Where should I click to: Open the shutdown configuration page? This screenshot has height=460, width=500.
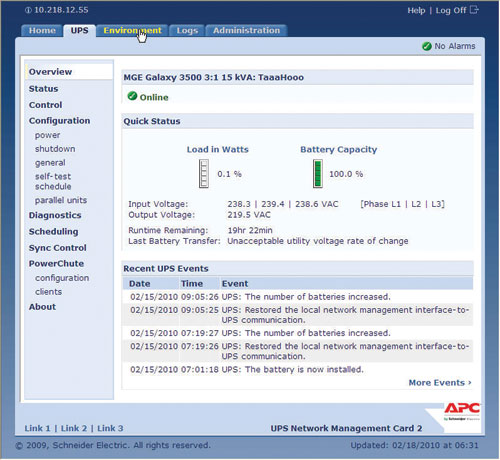[x=55, y=149]
